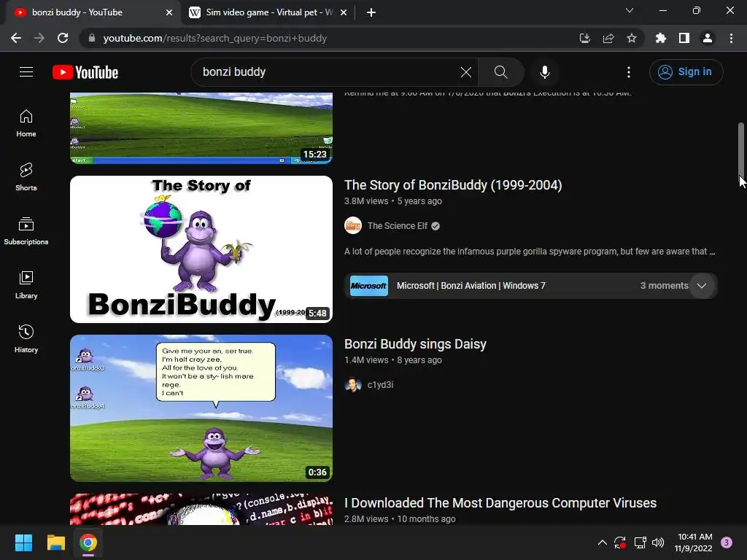Click the browser forward arrow

pyautogui.click(x=39, y=38)
